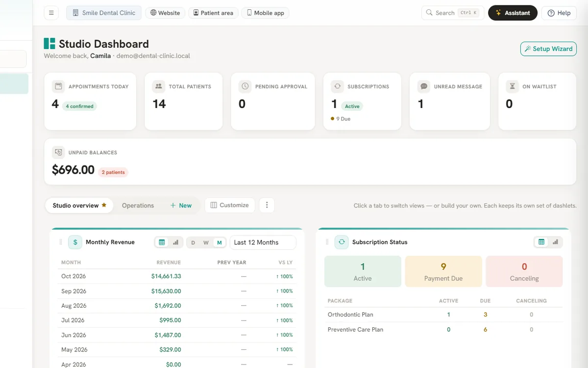
Task: Click the Pending Approval clock icon
Action: coord(245,86)
